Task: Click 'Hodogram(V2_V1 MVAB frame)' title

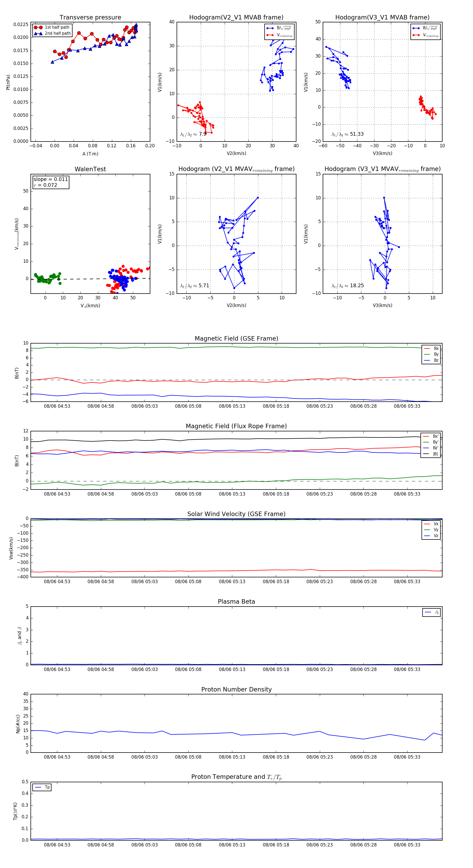Action: pyautogui.click(x=236, y=18)
